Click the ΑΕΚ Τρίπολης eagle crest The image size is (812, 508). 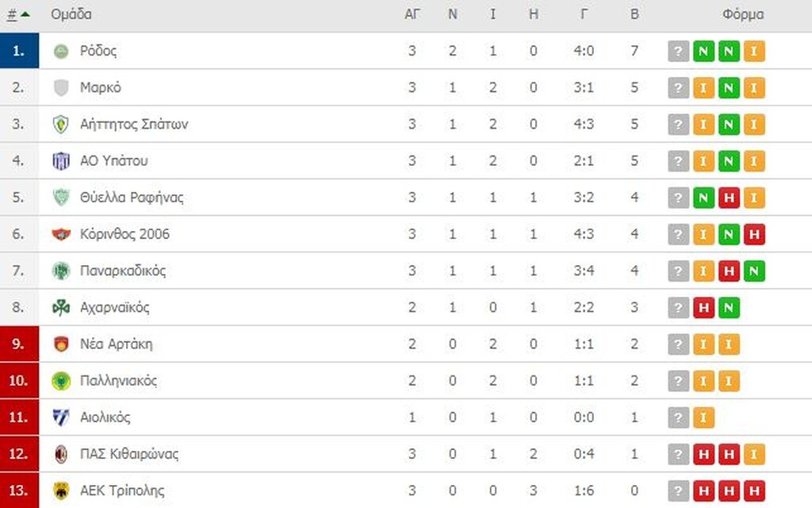(x=61, y=491)
